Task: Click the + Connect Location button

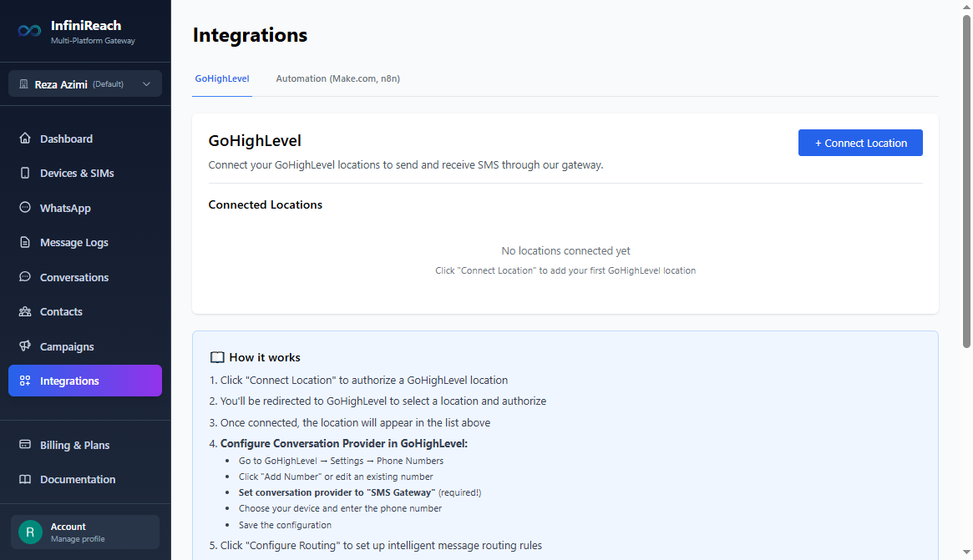Action: coord(860,143)
